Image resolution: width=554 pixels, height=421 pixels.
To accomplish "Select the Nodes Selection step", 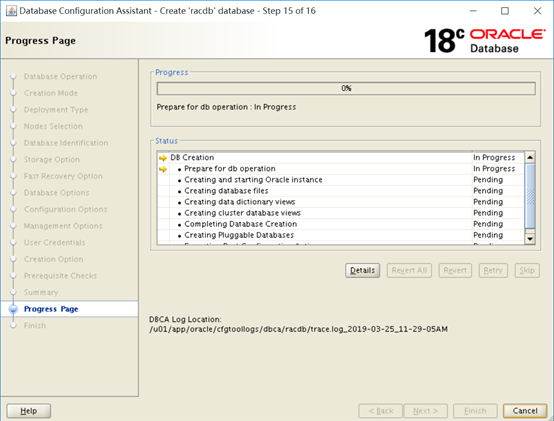I will (53, 126).
